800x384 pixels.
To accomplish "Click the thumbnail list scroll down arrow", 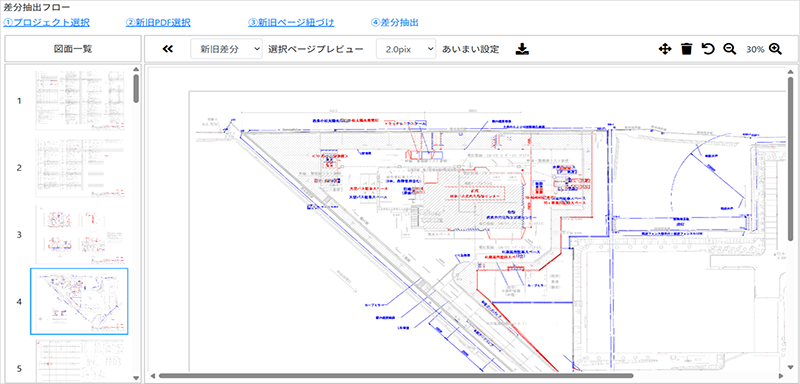I will (136, 378).
